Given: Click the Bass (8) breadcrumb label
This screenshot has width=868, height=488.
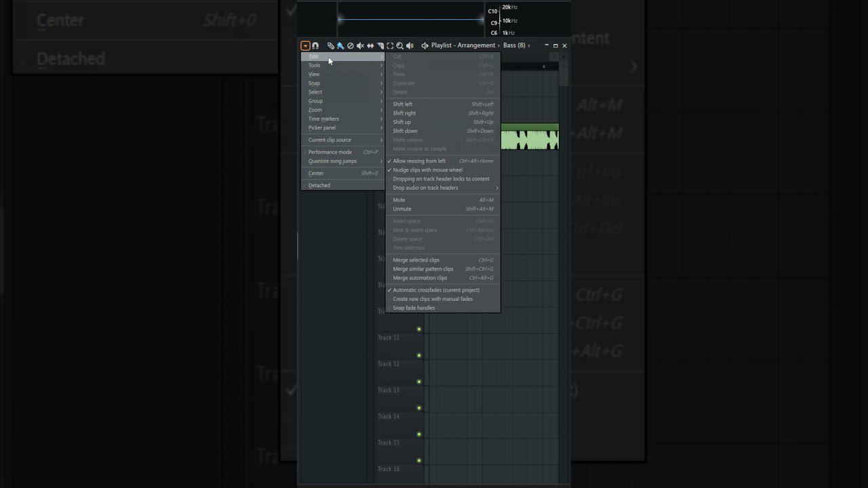Looking at the screenshot, I should pyautogui.click(x=514, y=45).
